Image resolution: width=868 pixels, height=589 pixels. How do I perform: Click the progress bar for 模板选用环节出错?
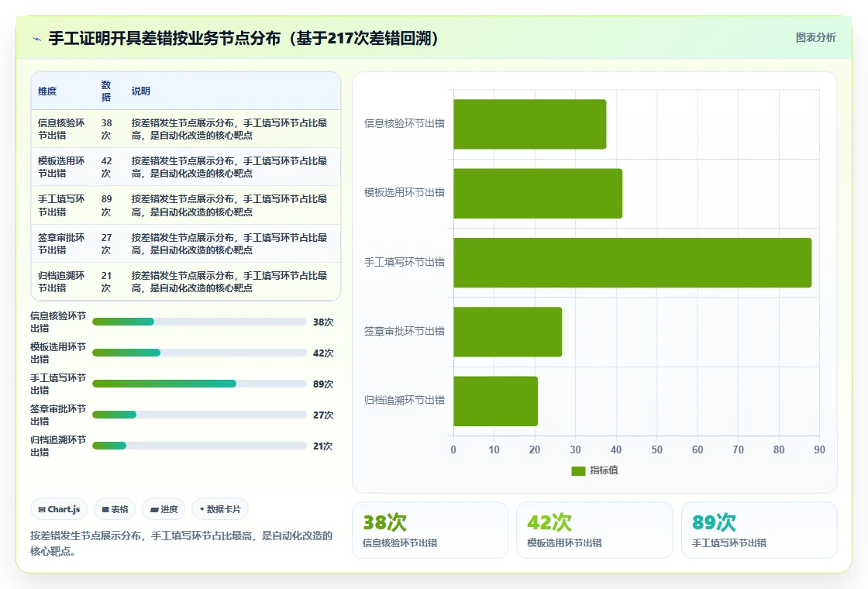coord(199,353)
